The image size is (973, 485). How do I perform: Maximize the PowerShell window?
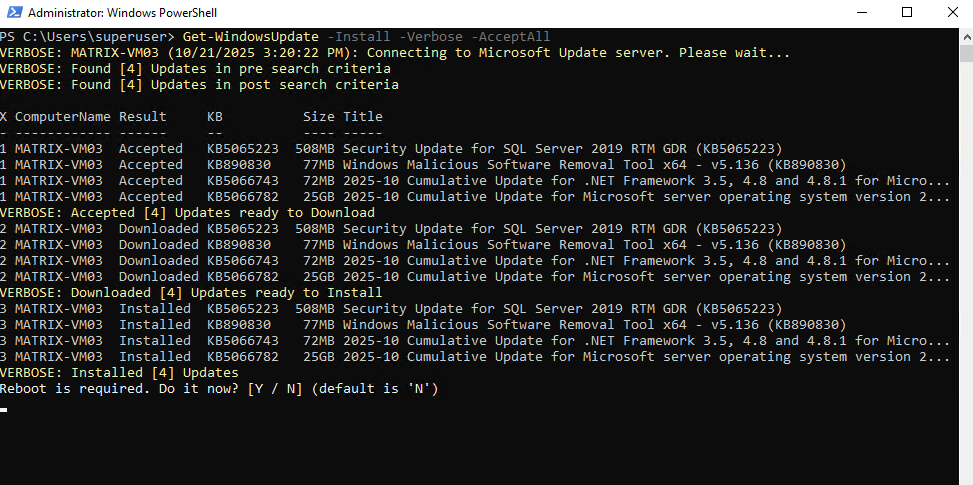point(907,13)
